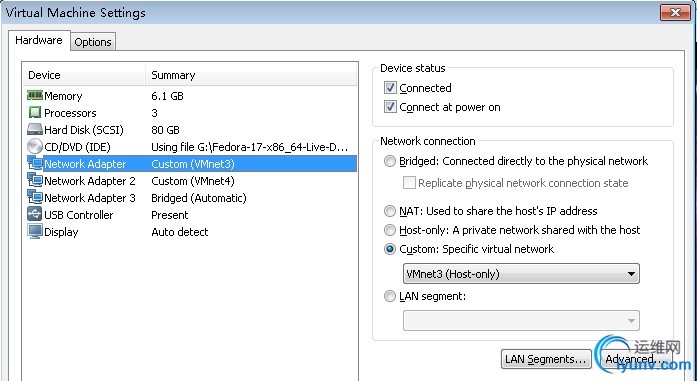The height and width of the screenshot is (381, 697).
Task: Uncheck the Connected checkbox
Action: pyautogui.click(x=390, y=88)
